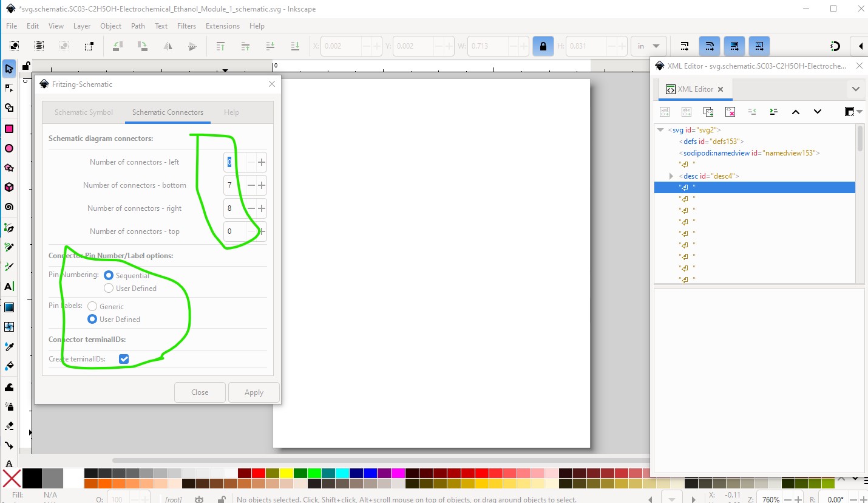Pick the Spiral tool
The image size is (868, 503).
pyautogui.click(x=9, y=207)
